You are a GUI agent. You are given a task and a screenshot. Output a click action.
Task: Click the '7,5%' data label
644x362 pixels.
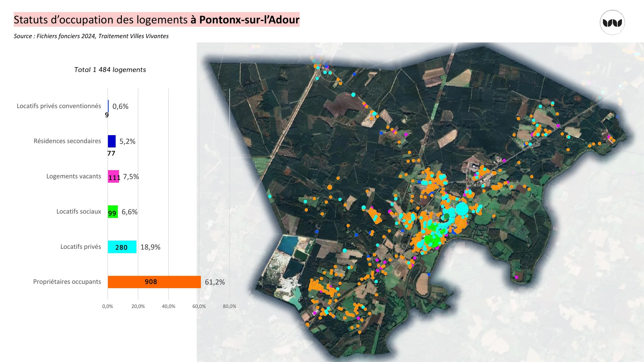pyautogui.click(x=131, y=177)
